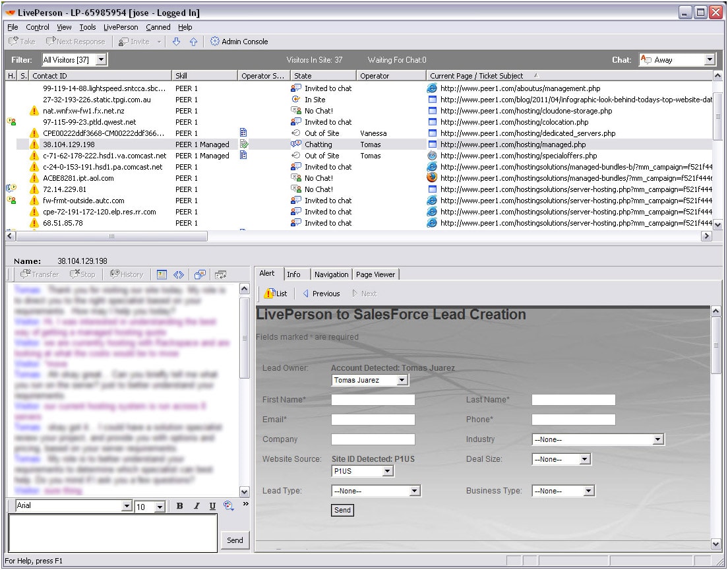Open chat History

pyautogui.click(x=127, y=274)
